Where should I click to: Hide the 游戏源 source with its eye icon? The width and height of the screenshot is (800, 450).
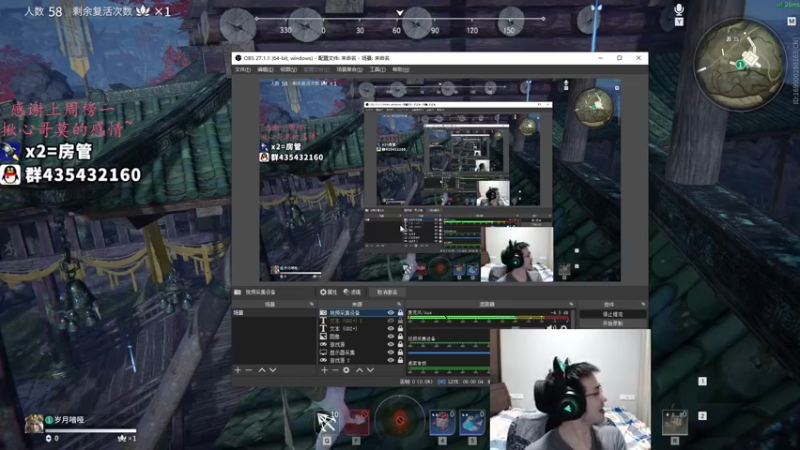click(x=391, y=344)
